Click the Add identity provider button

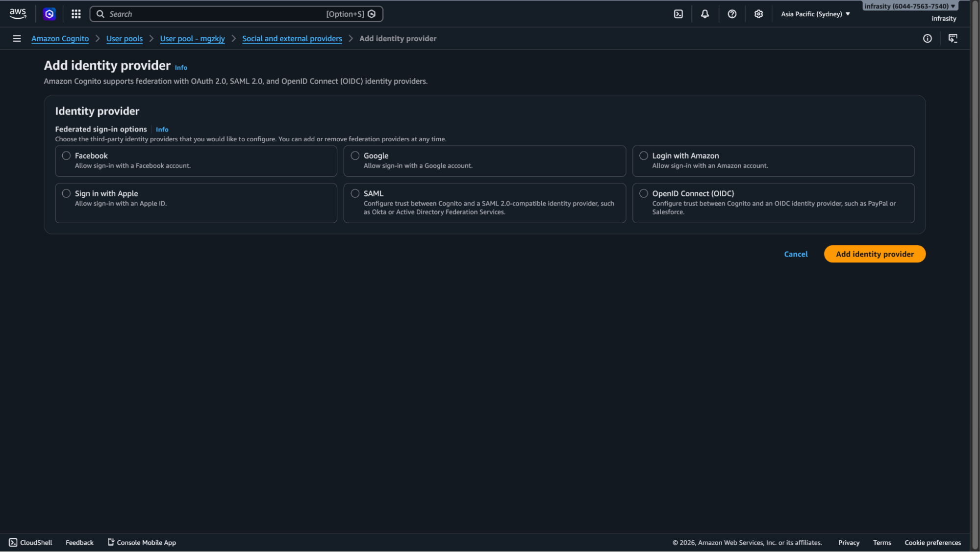[x=874, y=254]
